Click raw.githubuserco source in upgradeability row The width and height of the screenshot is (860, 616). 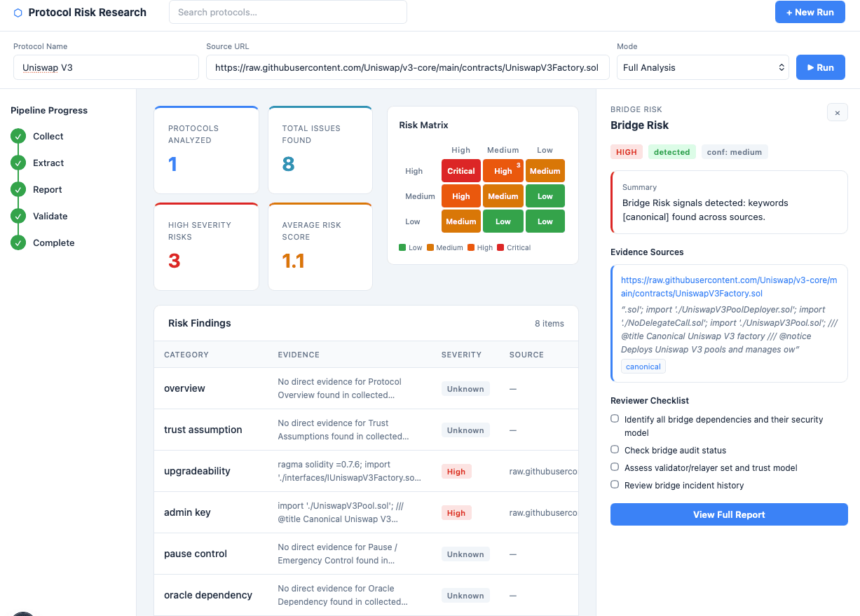543,472
